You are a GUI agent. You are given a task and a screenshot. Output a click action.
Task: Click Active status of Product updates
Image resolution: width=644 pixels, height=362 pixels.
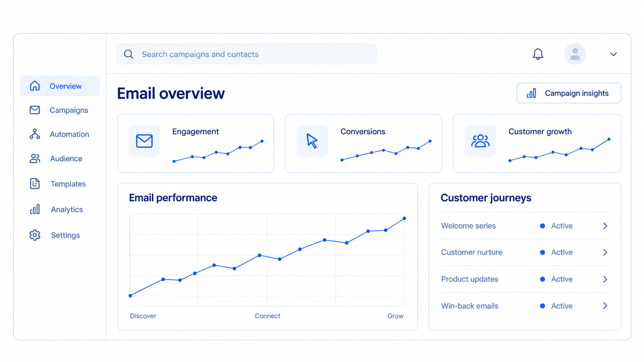point(556,279)
